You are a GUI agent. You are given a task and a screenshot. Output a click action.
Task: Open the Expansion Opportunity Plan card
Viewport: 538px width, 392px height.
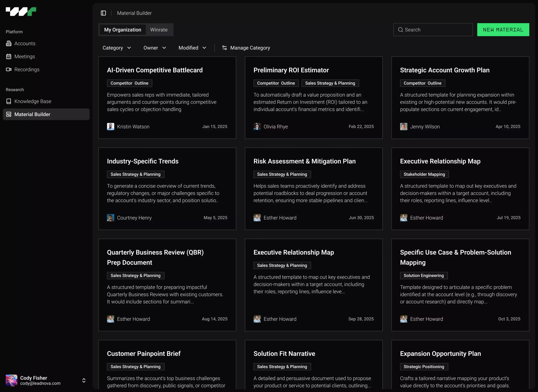460,364
